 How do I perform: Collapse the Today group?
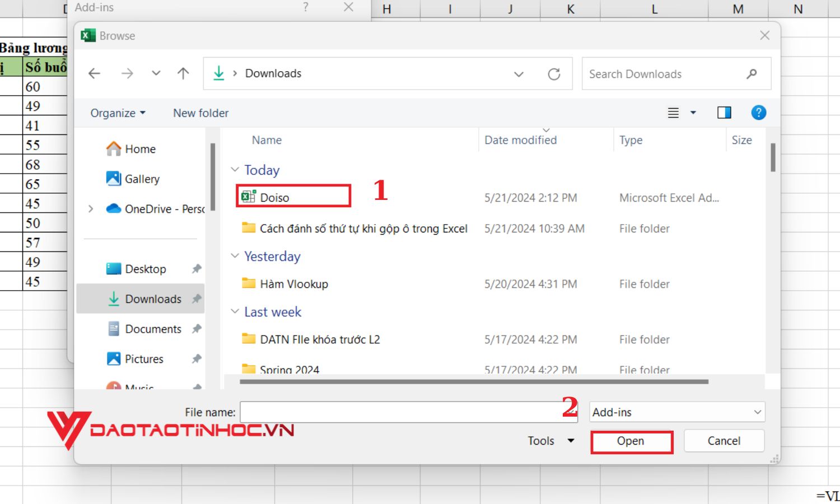point(235,170)
